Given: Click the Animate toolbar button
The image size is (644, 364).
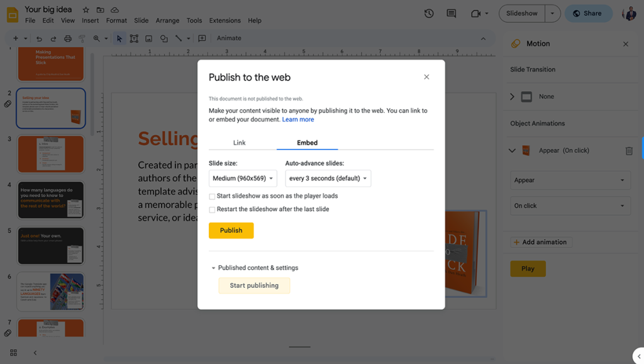Looking at the screenshot, I should 229,38.
